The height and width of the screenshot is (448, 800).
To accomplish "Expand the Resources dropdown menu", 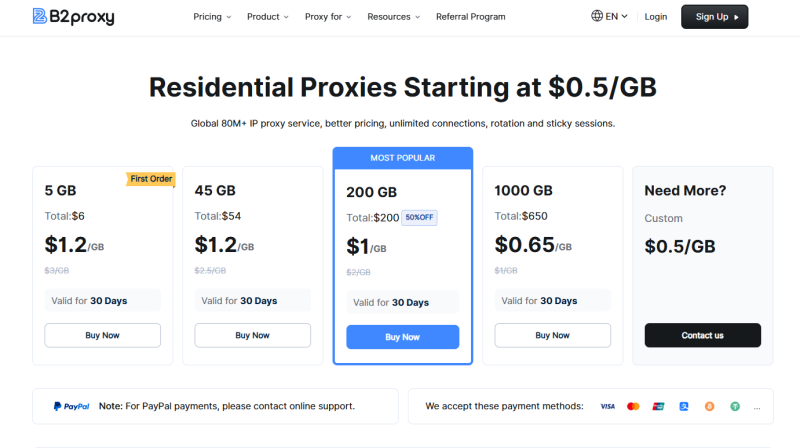I will [393, 17].
